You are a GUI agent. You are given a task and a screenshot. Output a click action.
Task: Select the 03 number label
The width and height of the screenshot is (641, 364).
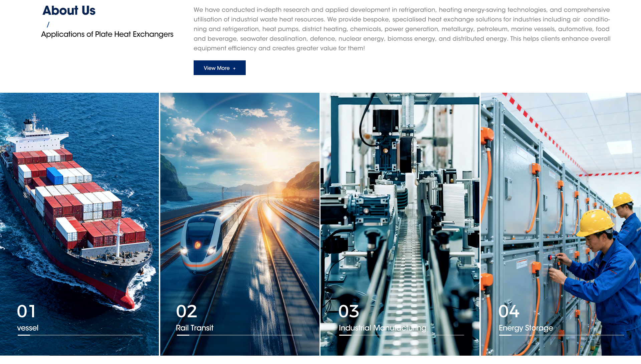[349, 311]
